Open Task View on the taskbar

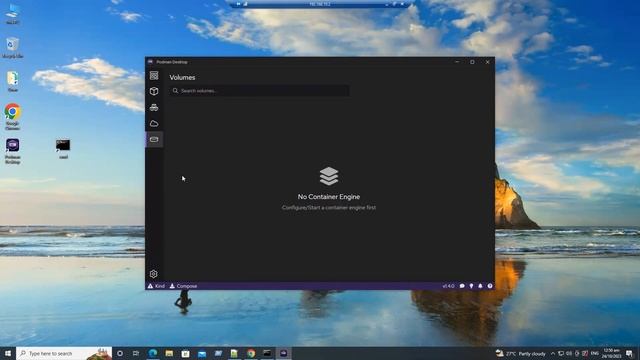[x=136, y=353]
